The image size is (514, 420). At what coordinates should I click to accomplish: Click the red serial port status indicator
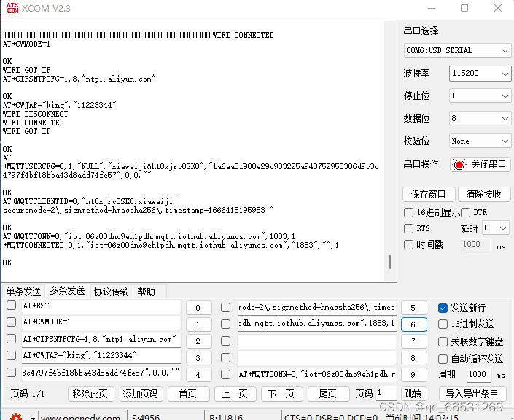(x=459, y=164)
